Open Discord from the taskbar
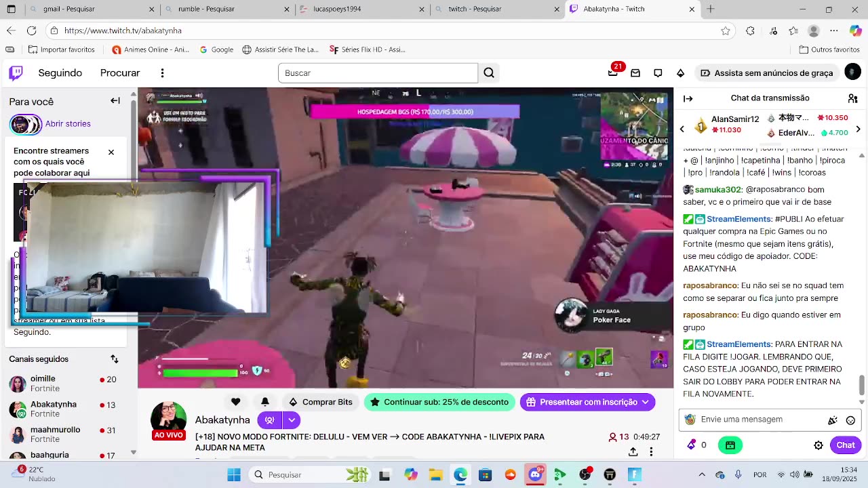 click(535, 474)
